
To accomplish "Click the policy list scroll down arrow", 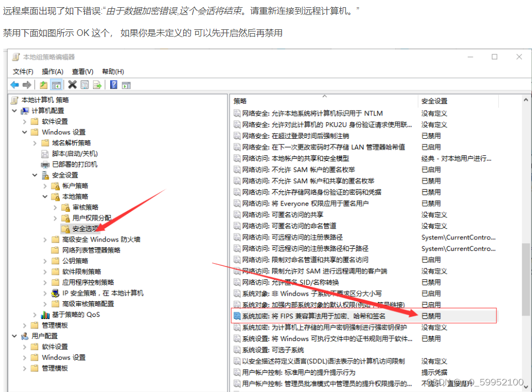I will coord(525,386).
